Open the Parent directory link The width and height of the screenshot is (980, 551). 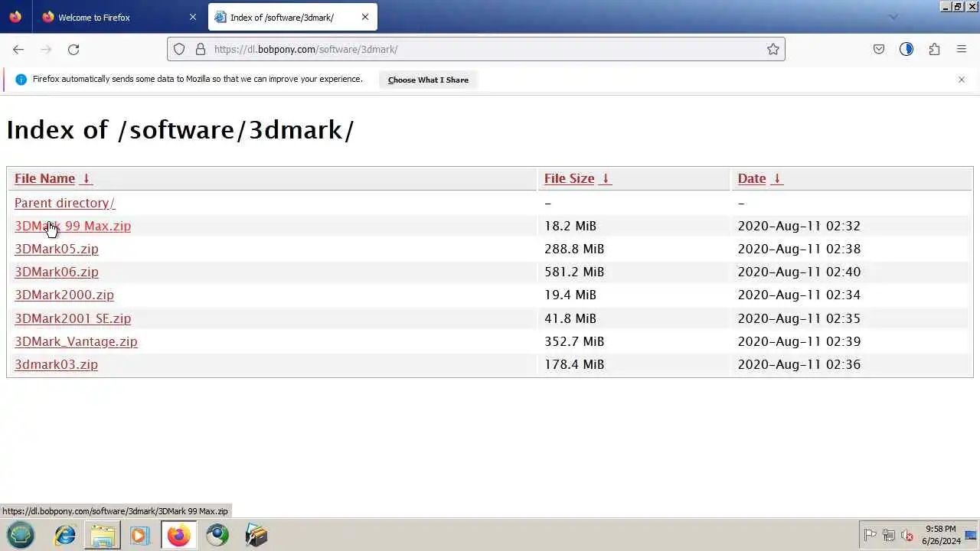64,203
